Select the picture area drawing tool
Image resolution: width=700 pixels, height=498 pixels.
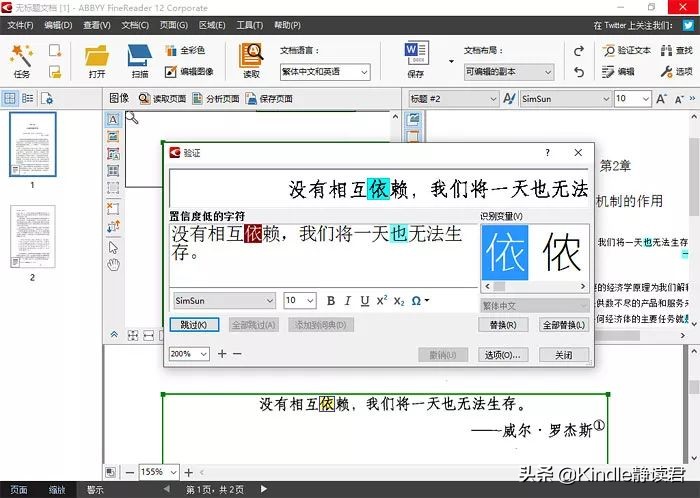pos(113,137)
